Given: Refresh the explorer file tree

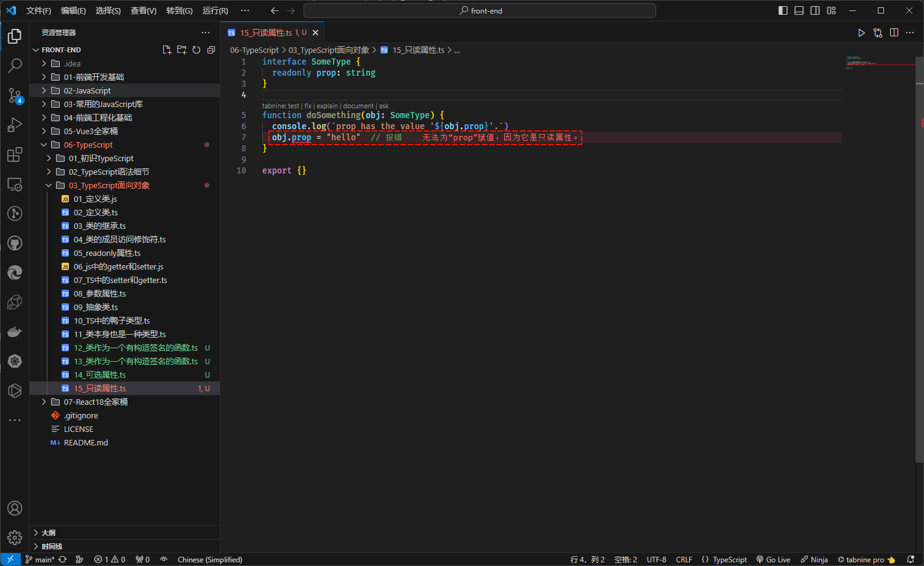Looking at the screenshot, I should coord(196,50).
